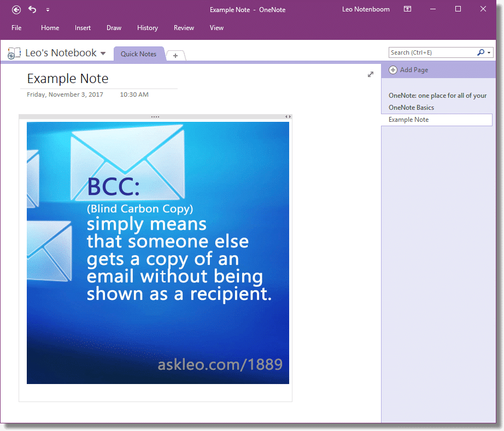Click the Ribbon Display Options icon

[x=407, y=9]
